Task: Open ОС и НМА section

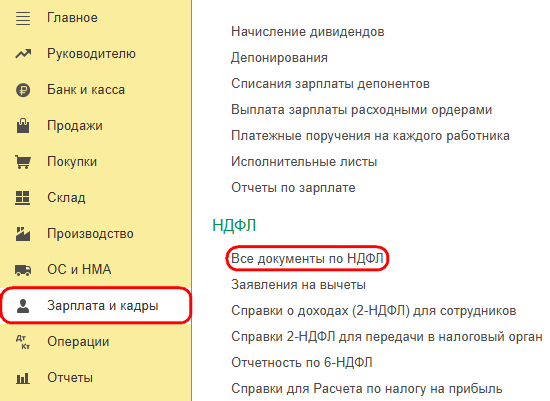Action: 79,270
